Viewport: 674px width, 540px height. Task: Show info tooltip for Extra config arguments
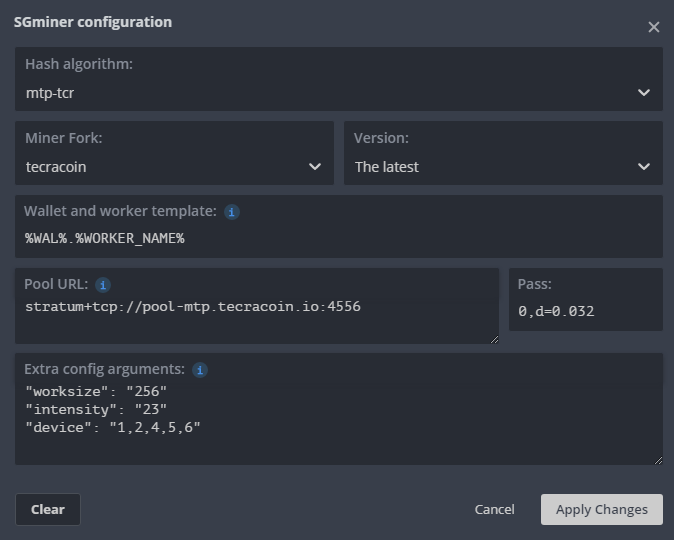(x=200, y=370)
